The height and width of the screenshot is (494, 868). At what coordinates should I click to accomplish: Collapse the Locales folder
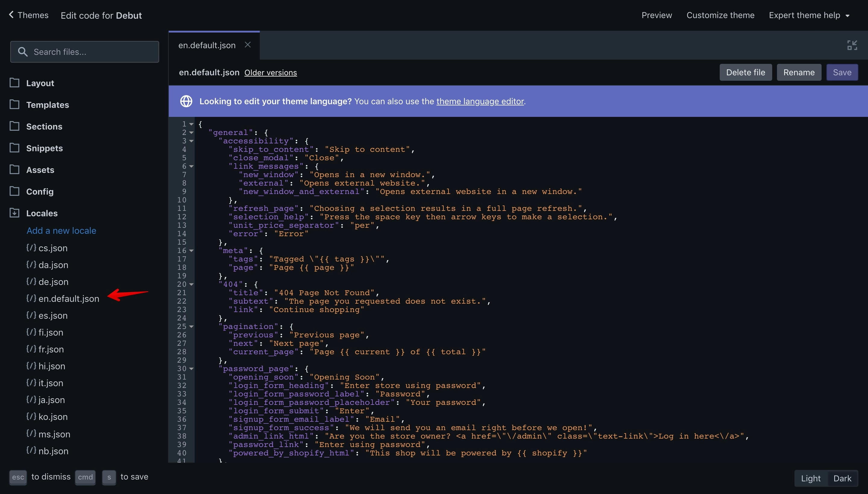coord(42,213)
